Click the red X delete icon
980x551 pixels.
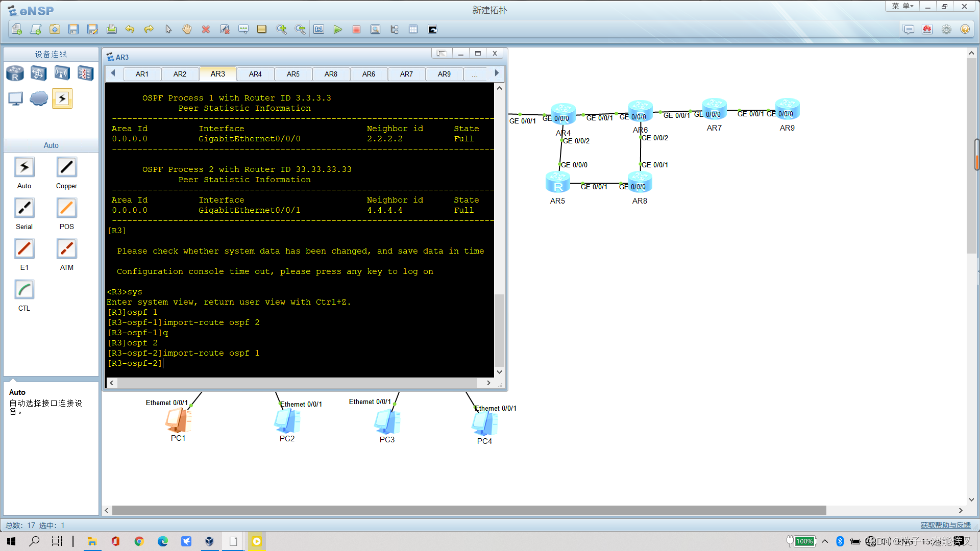click(206, 30)
